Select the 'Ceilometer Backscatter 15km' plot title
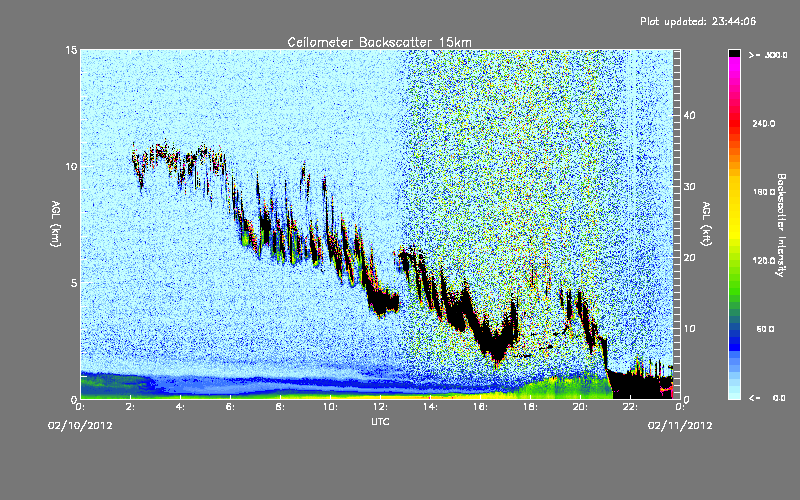The width and height of the screenshot is (800, 500). click(379, 42)
